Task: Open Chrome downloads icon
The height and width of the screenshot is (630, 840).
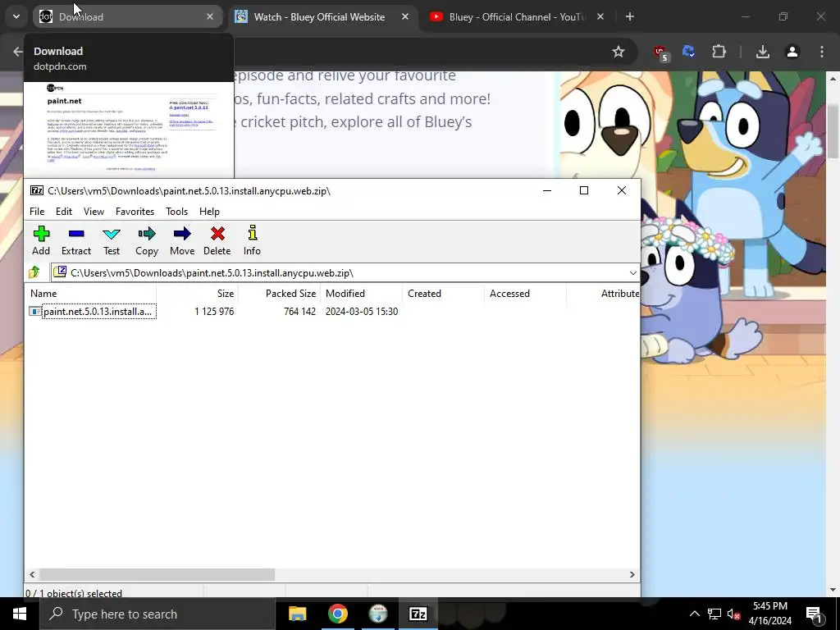Action: click(x=763, y=52)
